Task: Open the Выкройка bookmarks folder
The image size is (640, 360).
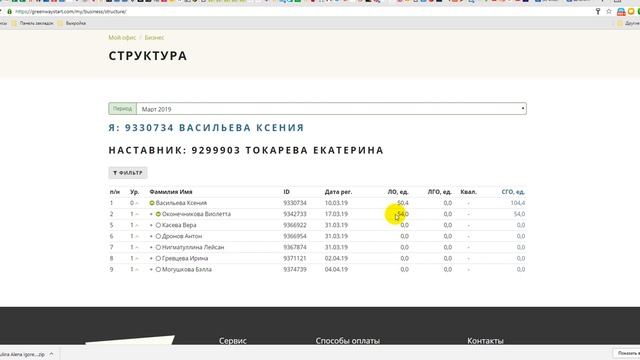Action: 72,23
